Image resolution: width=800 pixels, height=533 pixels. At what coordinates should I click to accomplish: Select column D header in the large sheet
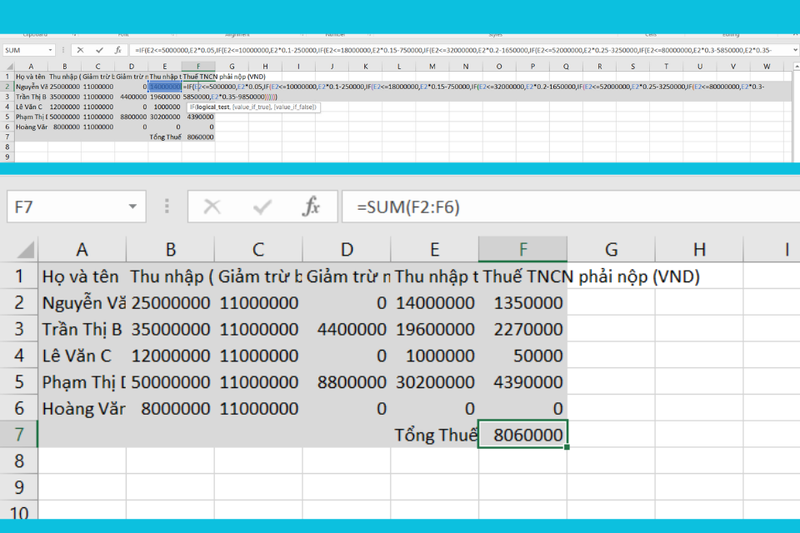pos(346,249)
